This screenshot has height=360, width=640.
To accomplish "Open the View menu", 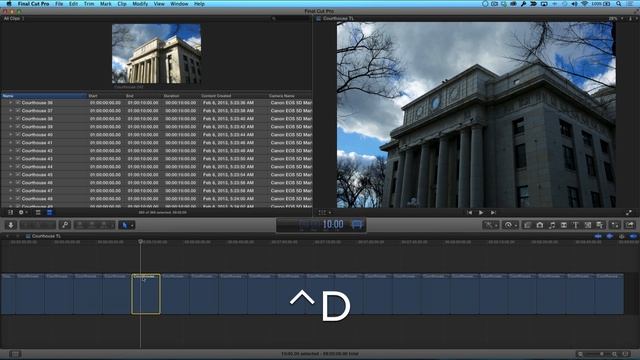I will 159,4.
